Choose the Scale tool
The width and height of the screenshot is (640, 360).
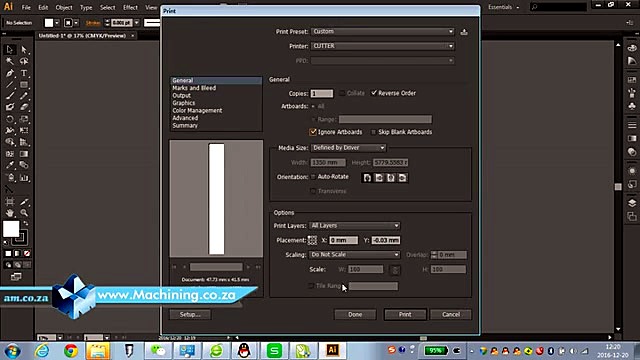click(x=24, y=119)
